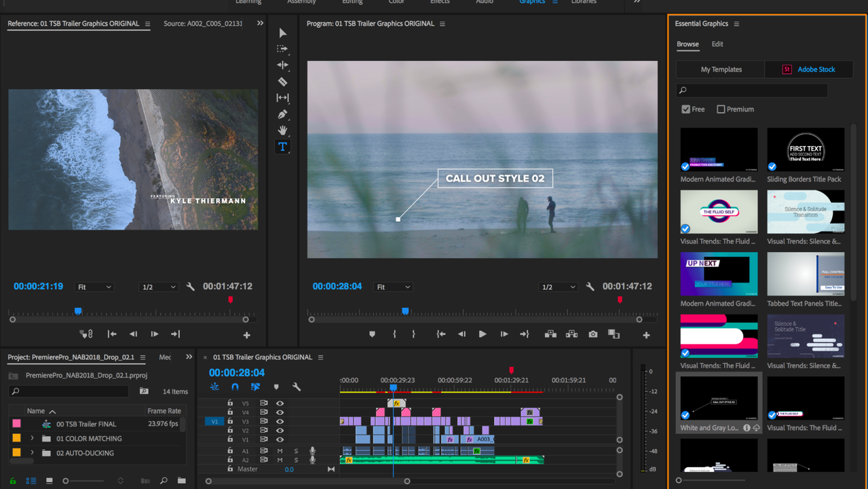868x489 pixels.
Task: Toggle timeline snapping magnet icon
Action: pyautogui.click(x=235, y=386)
